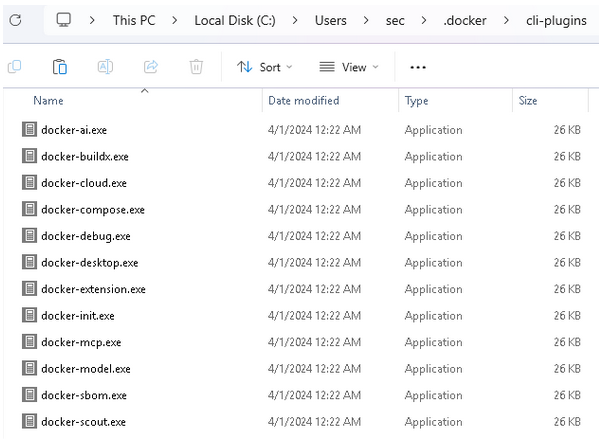Select the docker-init.exe file icon
Viewport: 599px width, 446px height.
click(x=29, y=315)
